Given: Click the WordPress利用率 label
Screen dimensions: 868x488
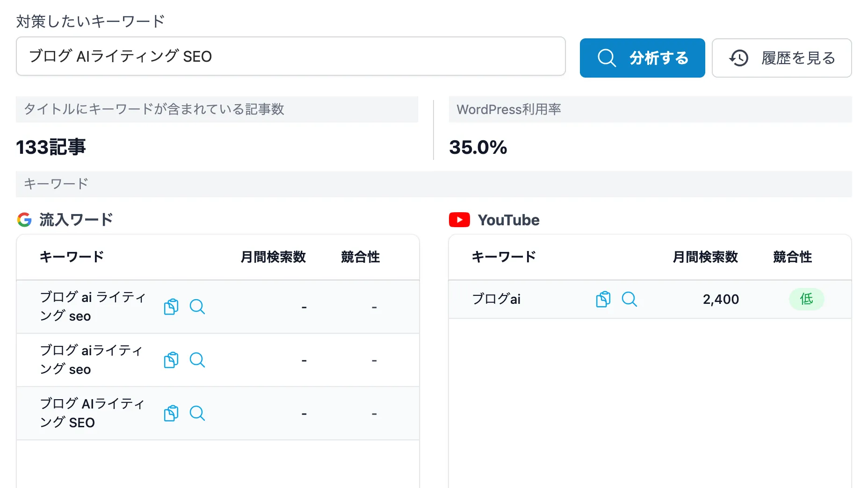Looking at the screenshot, I should coord(509,109).
